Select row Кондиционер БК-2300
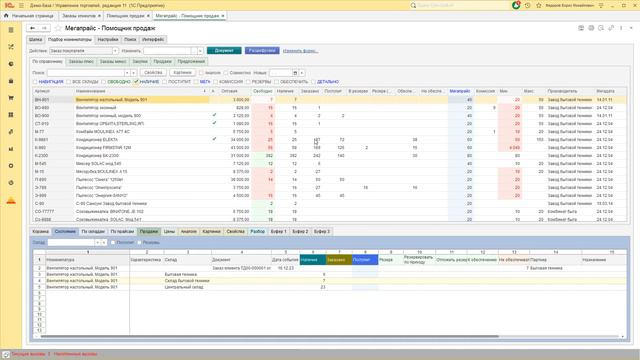The height and width of the screenshot is (360, 640). point(330,156)
